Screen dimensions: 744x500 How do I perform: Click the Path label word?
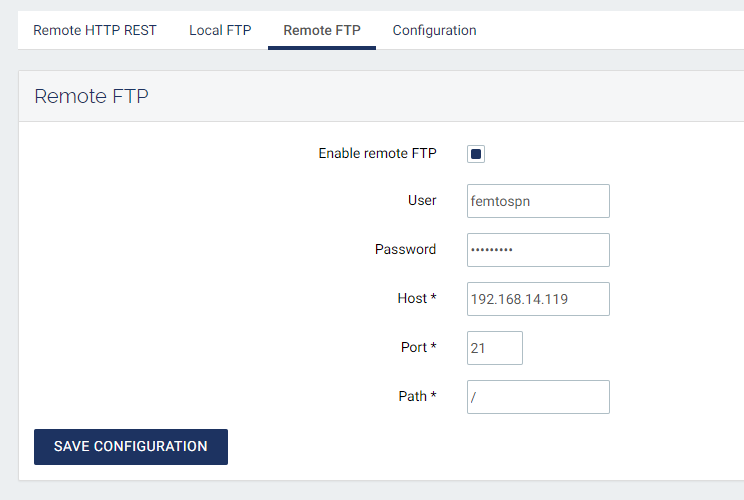coord(412,396)
